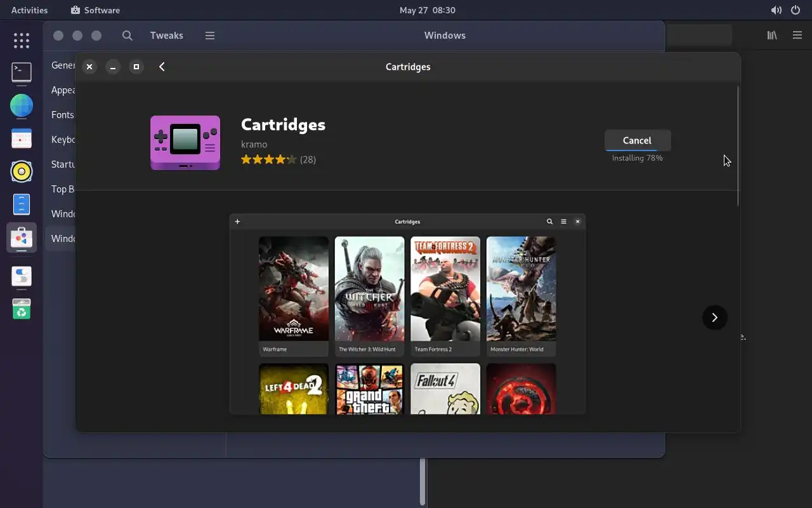Open the Tweaks hamburger menu
812x508 pixels.
(x=210, y=36)
